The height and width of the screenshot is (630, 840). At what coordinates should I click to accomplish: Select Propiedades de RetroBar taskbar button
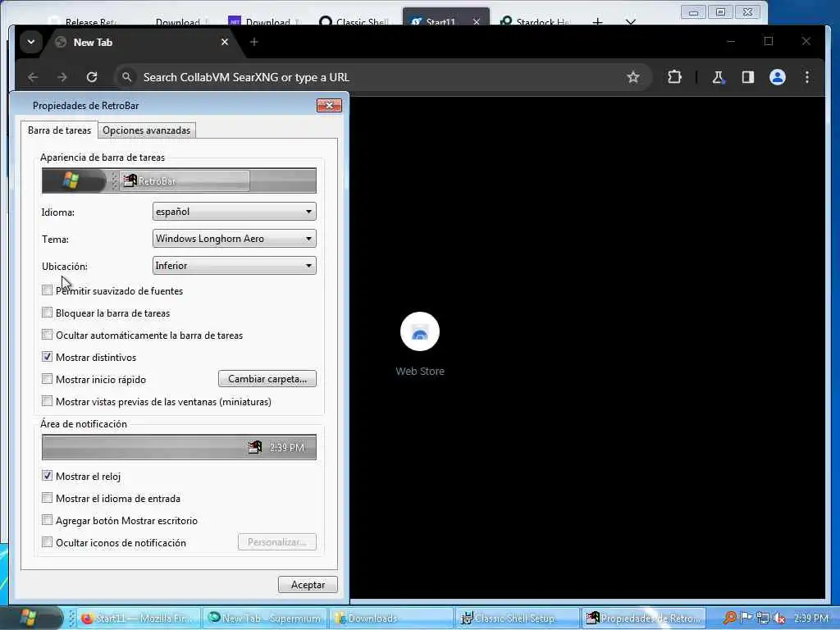pyautogui.click(x=643, y=619)
